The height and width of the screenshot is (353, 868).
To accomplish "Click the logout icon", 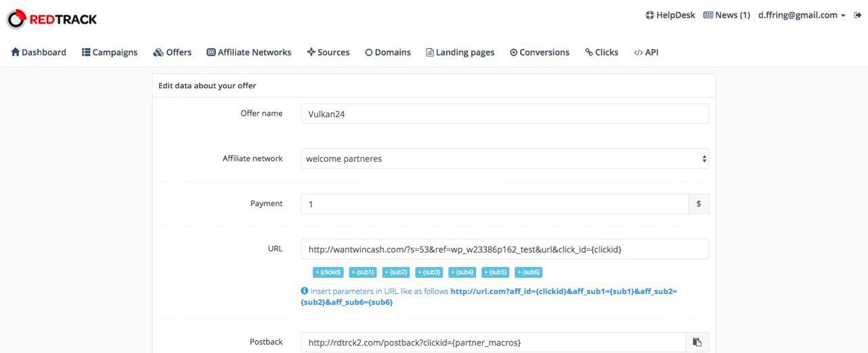I will click(x=857, y=15).
